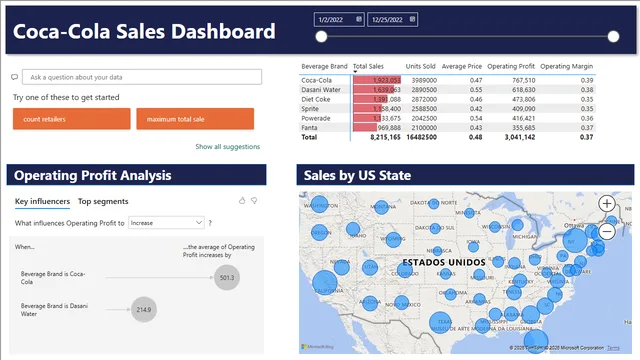
Task: Click the date range slider track
Action: (x=467, y=36)
